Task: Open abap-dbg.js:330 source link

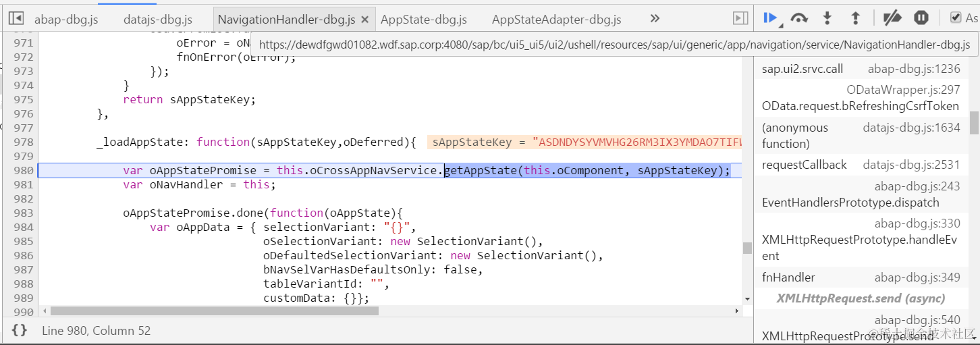Action: pos(917,223)
